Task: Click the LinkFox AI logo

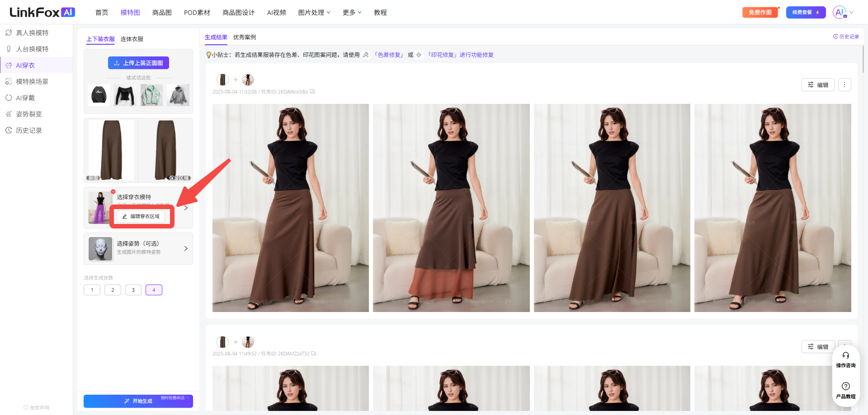Action: [42, 12]
